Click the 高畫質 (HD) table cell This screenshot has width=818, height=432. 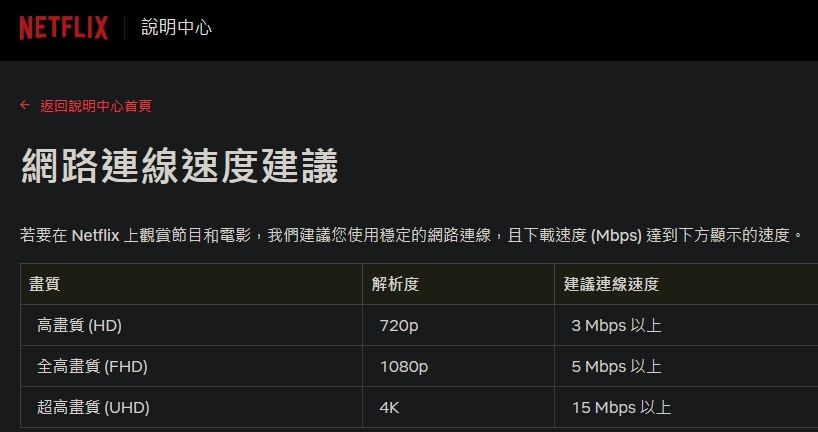click(191, 325)
